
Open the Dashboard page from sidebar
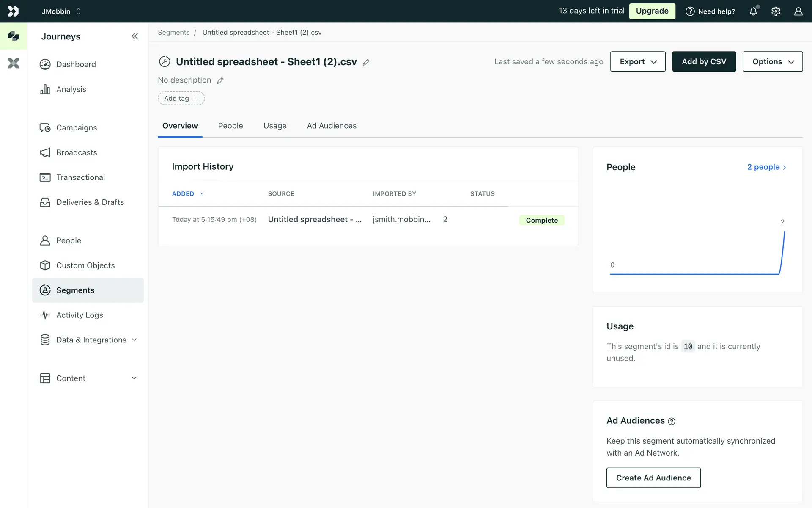pos(76,64)
